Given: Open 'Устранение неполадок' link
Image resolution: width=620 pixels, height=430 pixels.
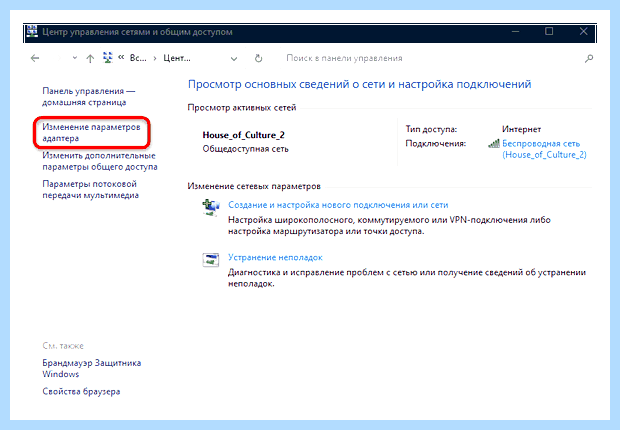Looking at the screenshot, I should coord(275,258).
